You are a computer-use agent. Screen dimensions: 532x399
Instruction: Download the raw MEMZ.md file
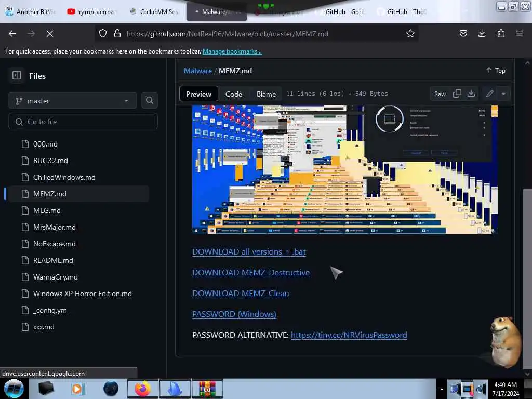click(471, 94)
